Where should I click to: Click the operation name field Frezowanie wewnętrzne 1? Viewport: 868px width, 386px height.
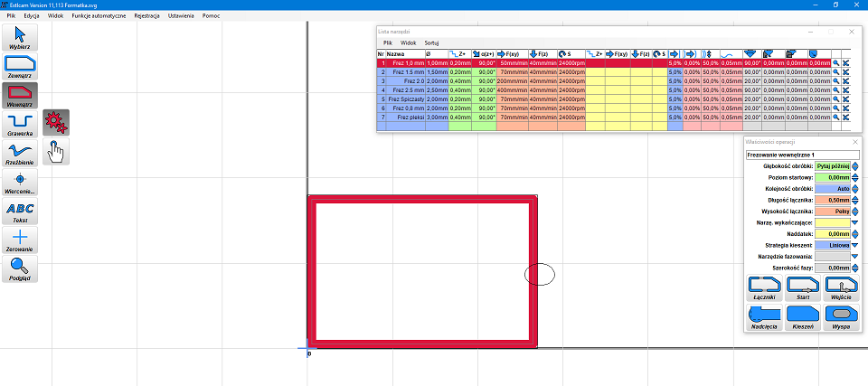coord(803,155)
